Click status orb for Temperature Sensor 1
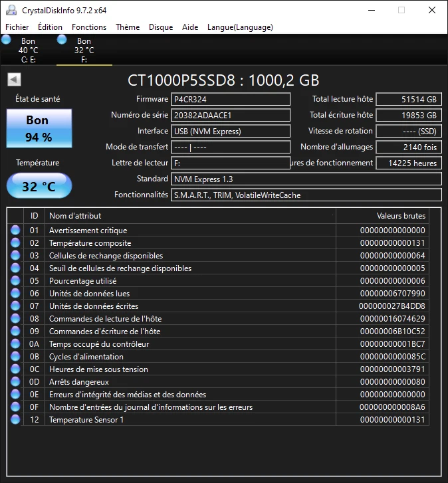Screen dimensions: 448x483 click(15, 419)
